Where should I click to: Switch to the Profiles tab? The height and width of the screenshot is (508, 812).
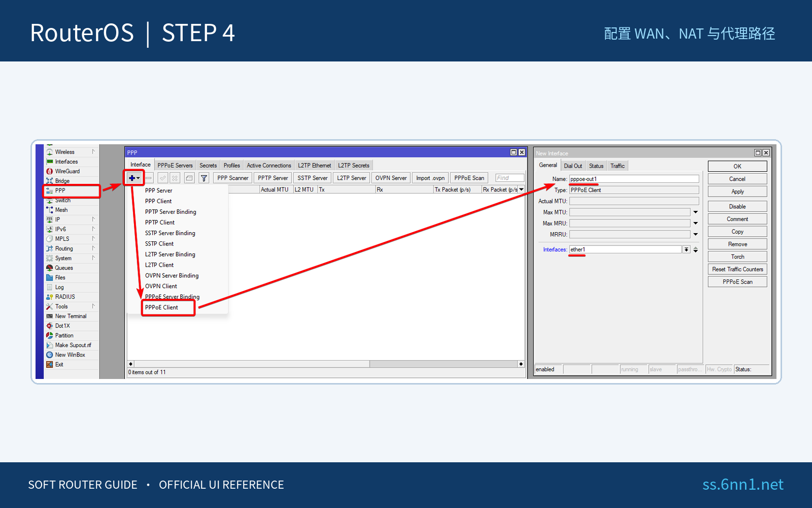point(232,165)
